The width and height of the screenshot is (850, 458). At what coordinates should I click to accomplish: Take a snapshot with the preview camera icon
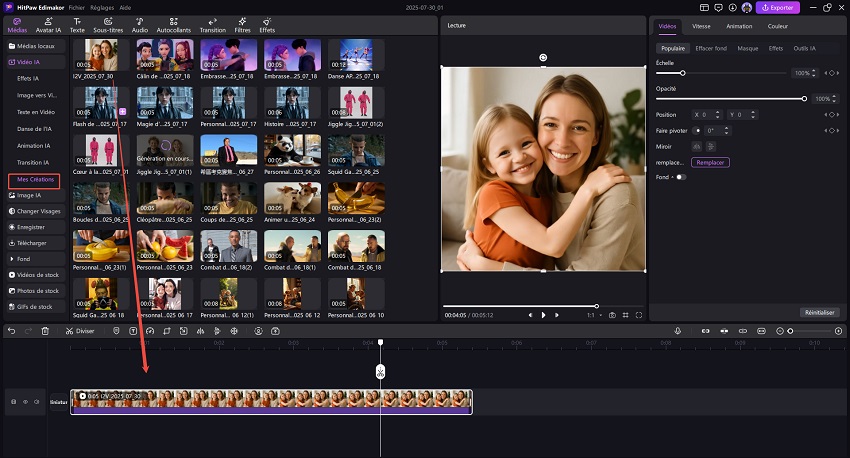[x=613, y=315]
